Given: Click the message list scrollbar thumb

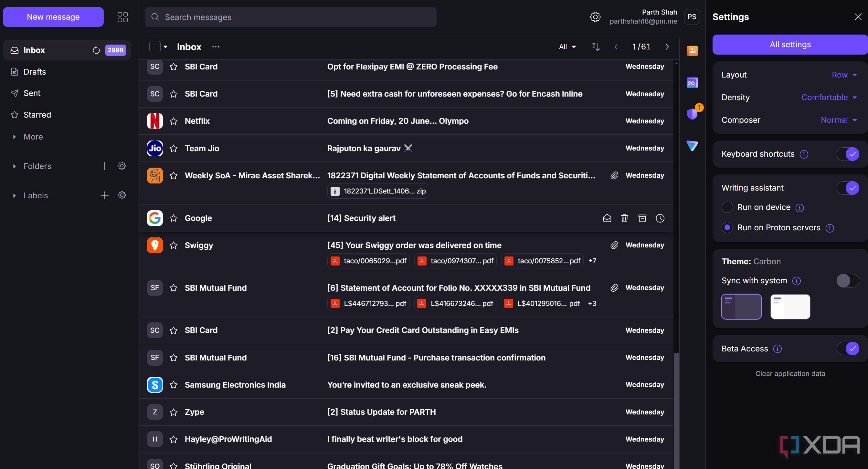Looking at the screenshot, I should point(676,411).
